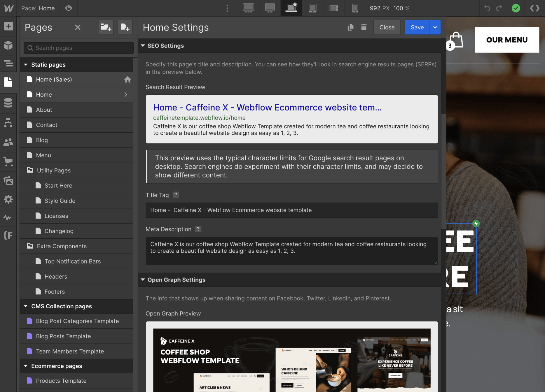Open the Add Elements panel
Viewport: 545px width, 392px height.
[8, 26]
